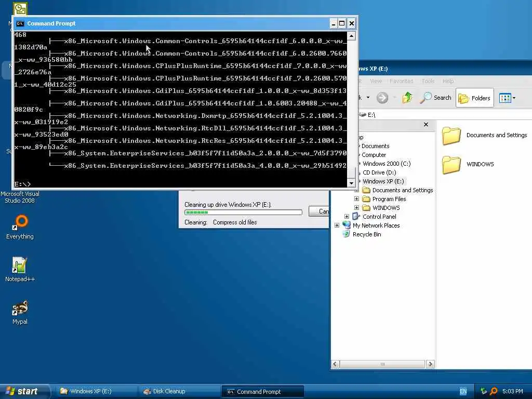The image size is (532, 399).
Task: Click the Command Prompt taskbar button
Action: pyautogui.click(x=262, y=392)
